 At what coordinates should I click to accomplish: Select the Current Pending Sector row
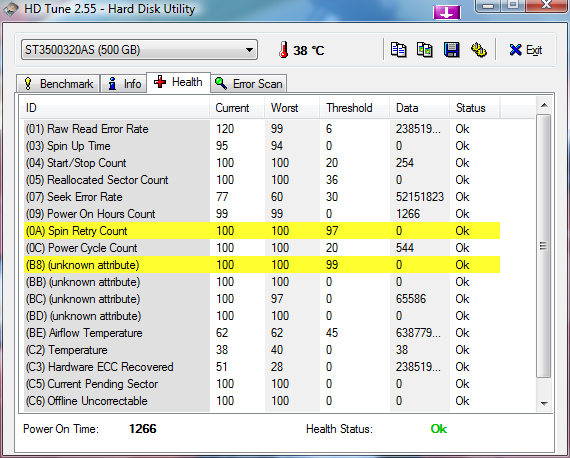262,384
